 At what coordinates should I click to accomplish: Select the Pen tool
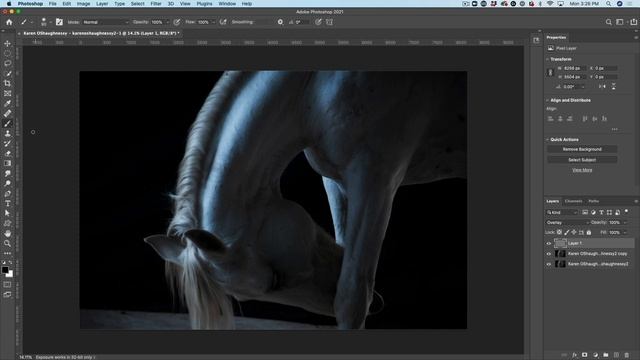coord(7,193)
